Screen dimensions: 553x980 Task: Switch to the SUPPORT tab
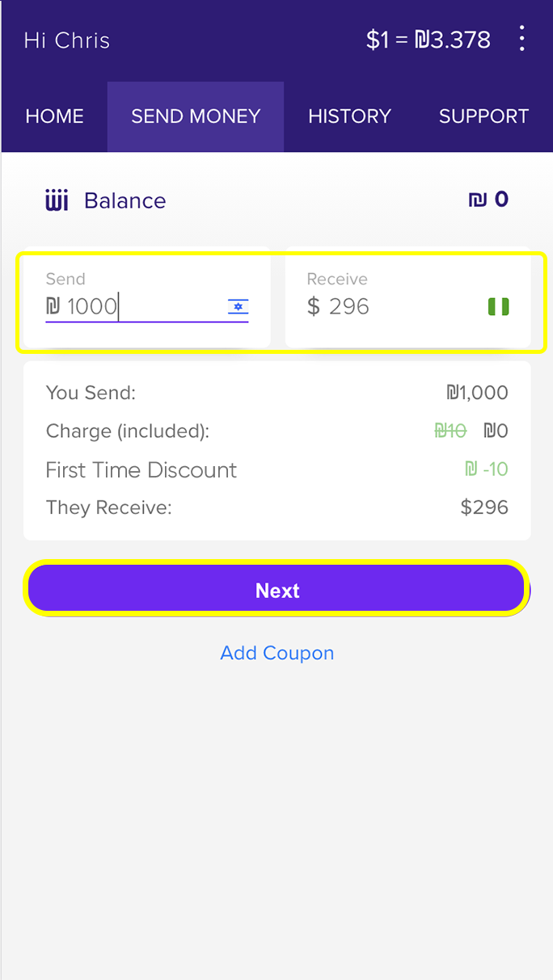click(x=483, y=116)
